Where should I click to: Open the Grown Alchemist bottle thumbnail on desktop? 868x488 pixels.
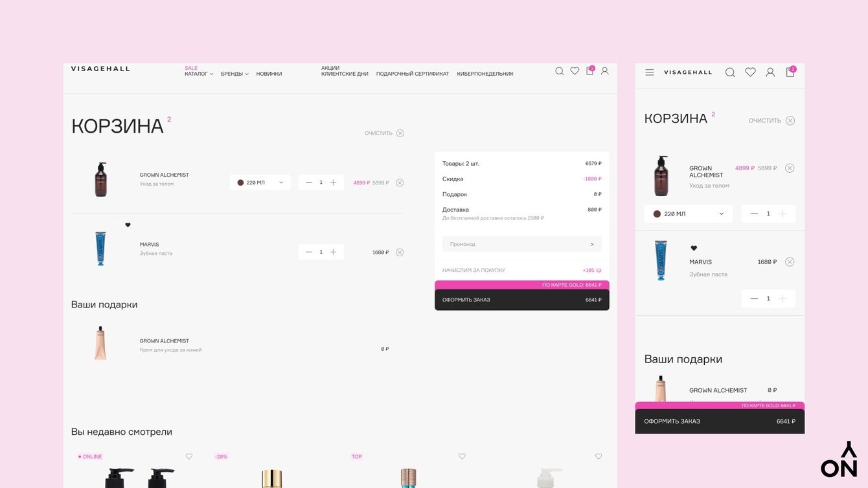(x=100, y=179)
